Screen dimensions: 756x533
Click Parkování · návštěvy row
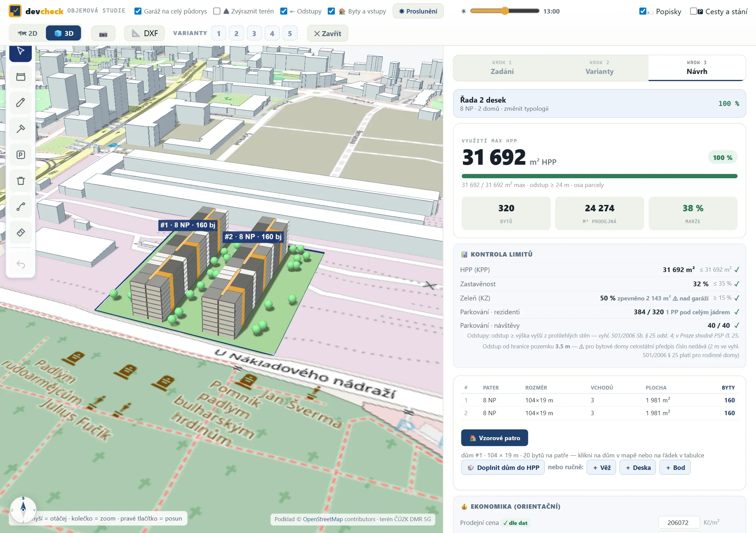click(599, 325)
